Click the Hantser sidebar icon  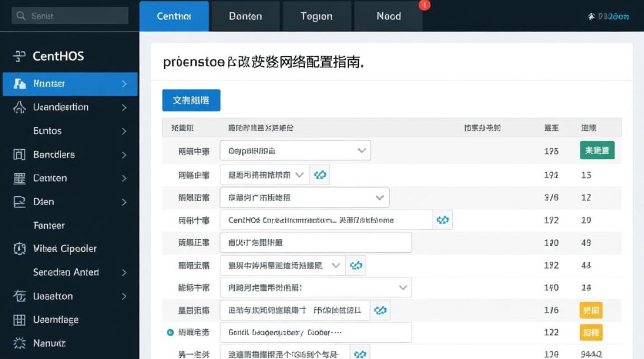pyautogui.click(x=20, y=84)
